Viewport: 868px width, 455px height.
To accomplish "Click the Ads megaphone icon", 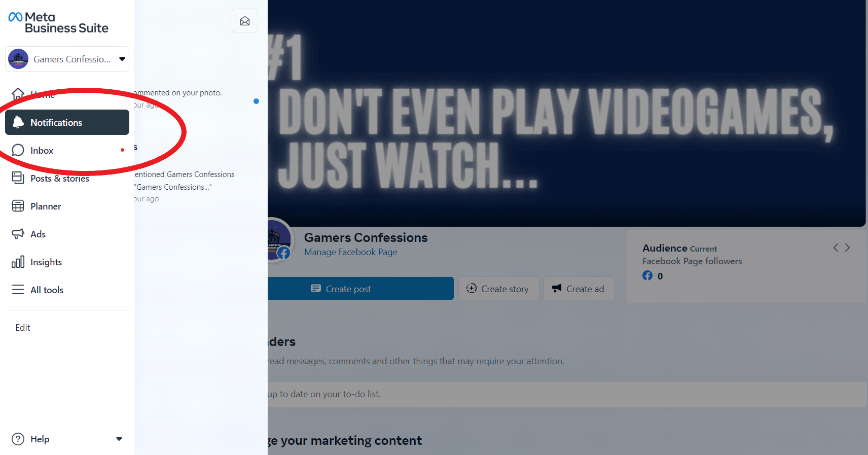I will point(18,234).
